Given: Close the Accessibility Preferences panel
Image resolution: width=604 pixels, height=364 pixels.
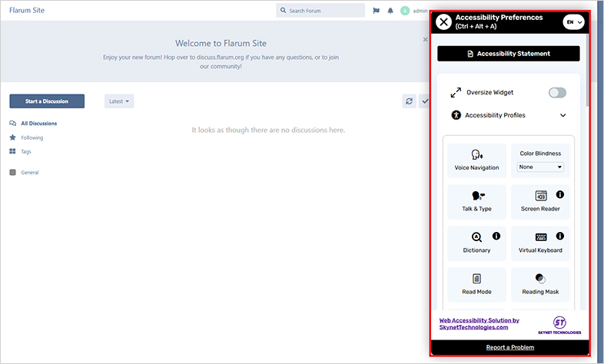Looking at the screenshot, I should pyautogui.click(x=443, y=22).
